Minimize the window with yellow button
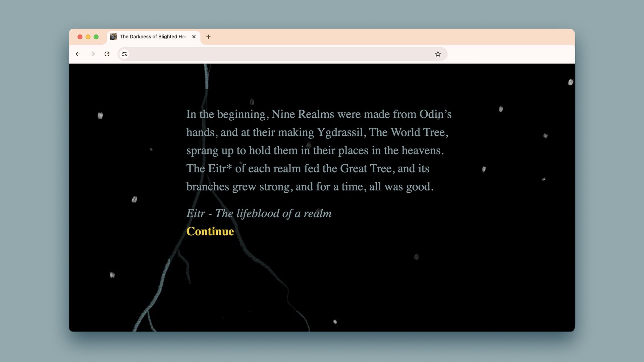Image resolution: width=644 pixels, height=362 pixels. 88,37
